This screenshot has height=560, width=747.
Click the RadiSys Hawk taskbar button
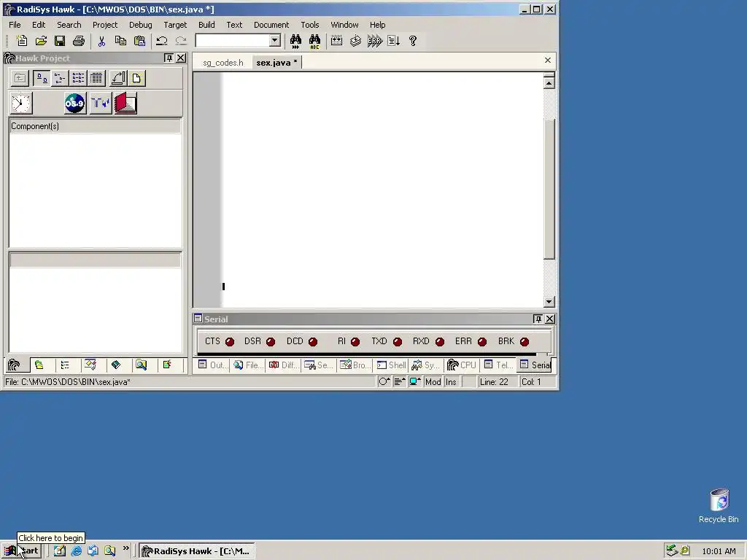[197, 551]
